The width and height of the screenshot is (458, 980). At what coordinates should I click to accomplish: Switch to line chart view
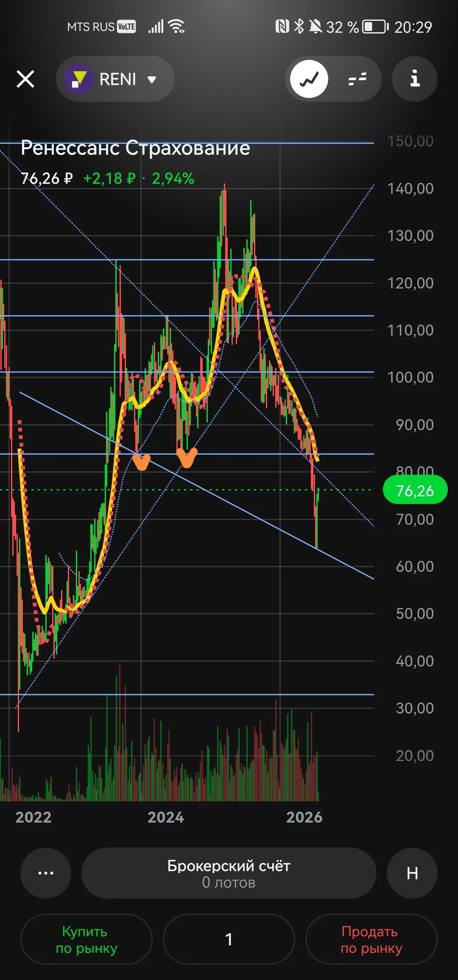[x=309, y=79]
